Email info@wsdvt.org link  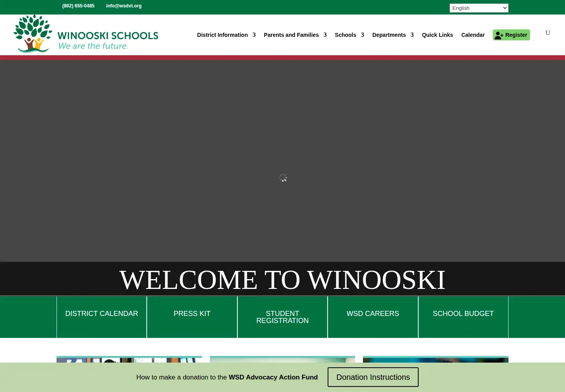pos(124,6)
